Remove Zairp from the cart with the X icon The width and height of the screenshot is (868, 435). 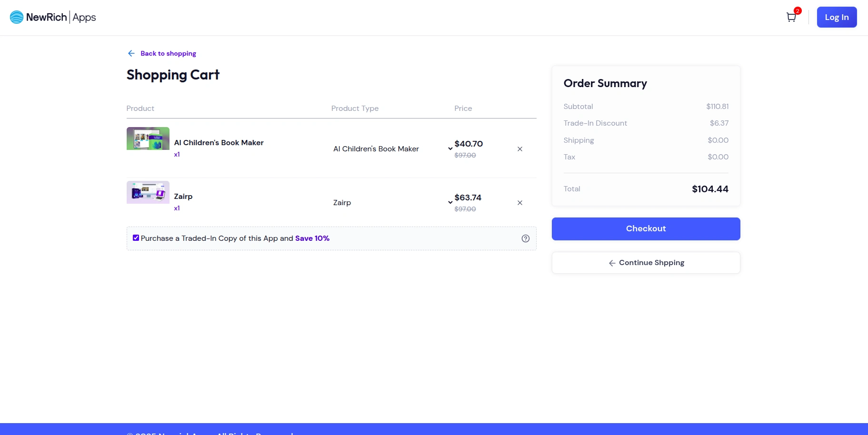(x=519, y=202)
